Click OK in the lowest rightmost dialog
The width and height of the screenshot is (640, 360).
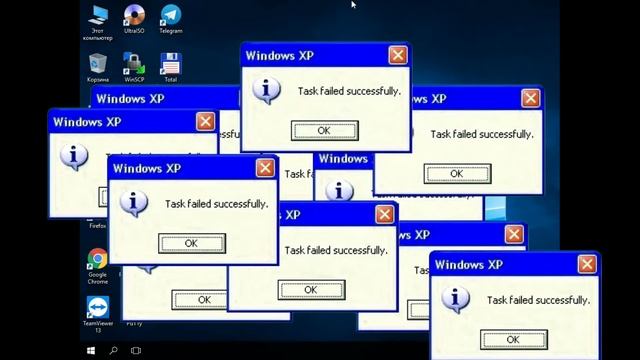coord(513,340)
